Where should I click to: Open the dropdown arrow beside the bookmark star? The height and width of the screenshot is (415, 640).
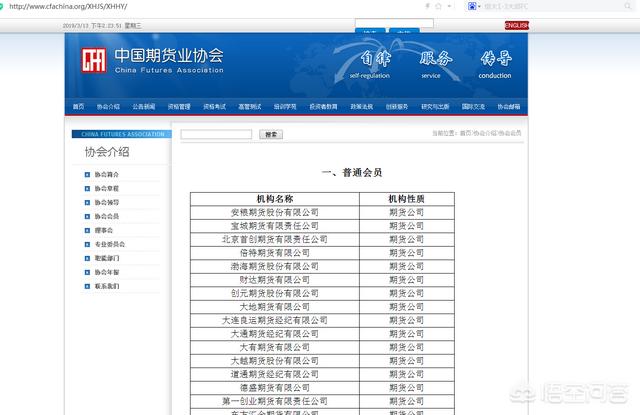[x=449, y=6]
